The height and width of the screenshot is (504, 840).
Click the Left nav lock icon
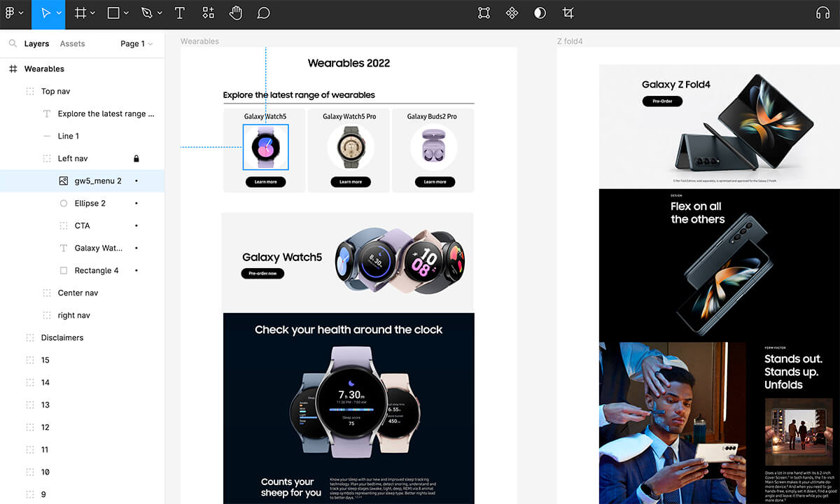coord(136,158)
